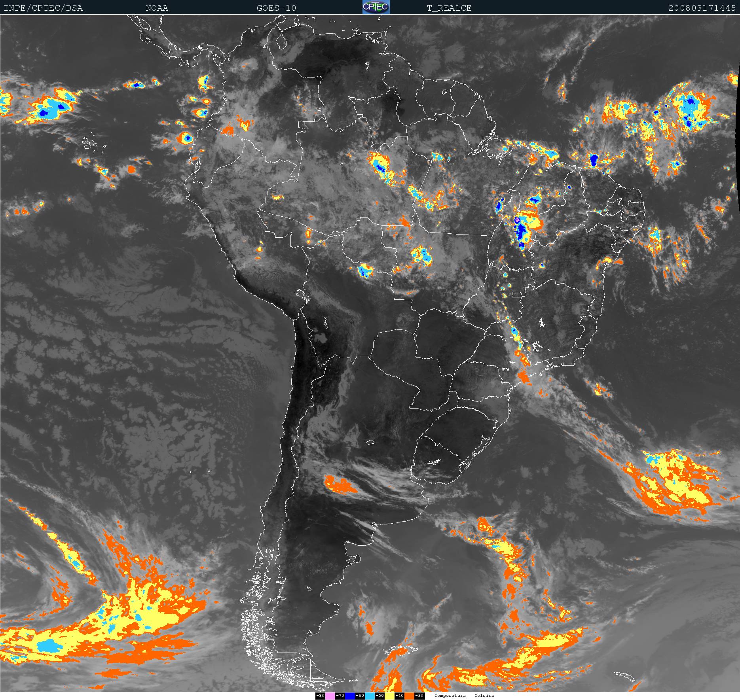The width and height of the screenshot is (740, 700).
Task: Click the NOAA label in header
Action: pos(157,8)
